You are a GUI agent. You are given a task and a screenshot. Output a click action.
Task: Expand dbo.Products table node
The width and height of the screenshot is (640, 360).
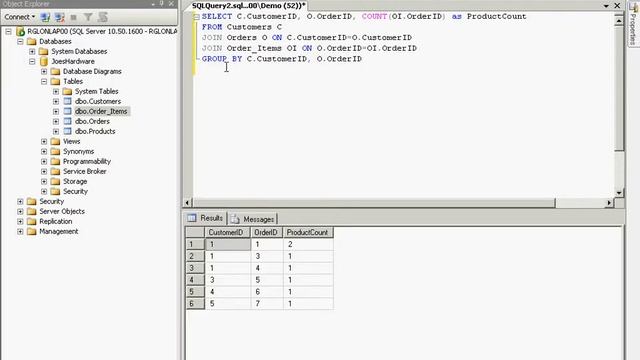point(56,131)
